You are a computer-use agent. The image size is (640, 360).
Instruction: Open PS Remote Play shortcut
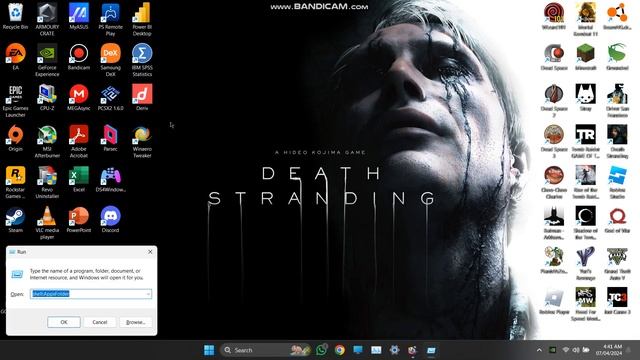point(110,20)
